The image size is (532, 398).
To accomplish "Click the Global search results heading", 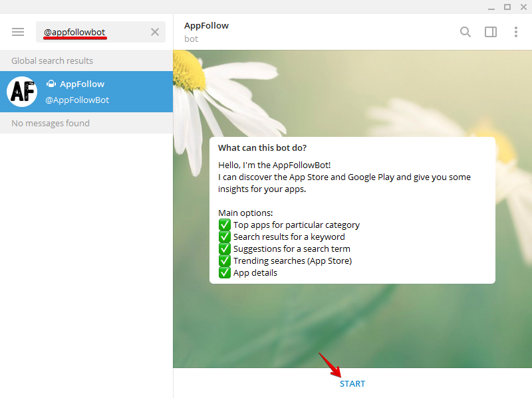I will [52, 60].
